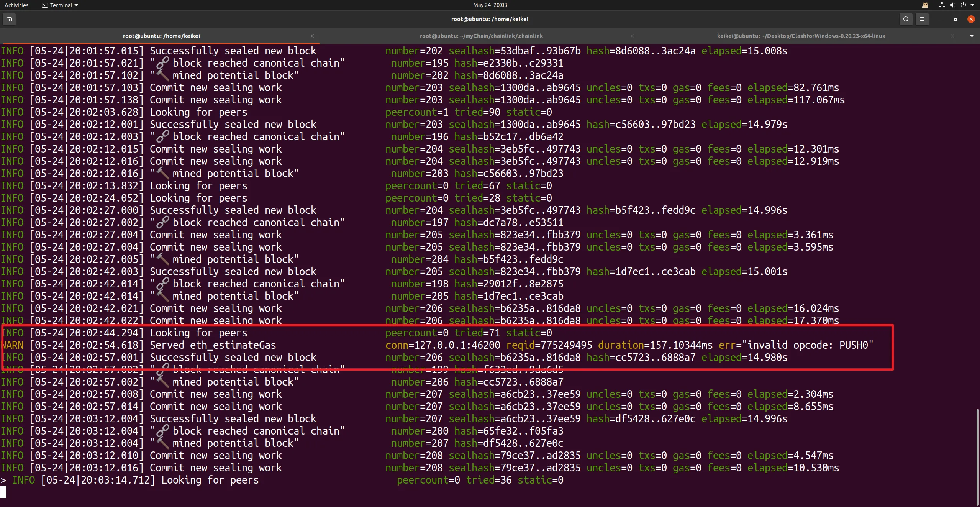Click the wired network status icon
Image resolution: width=980 pixels, height=507 pixels.
click(942, 5)
